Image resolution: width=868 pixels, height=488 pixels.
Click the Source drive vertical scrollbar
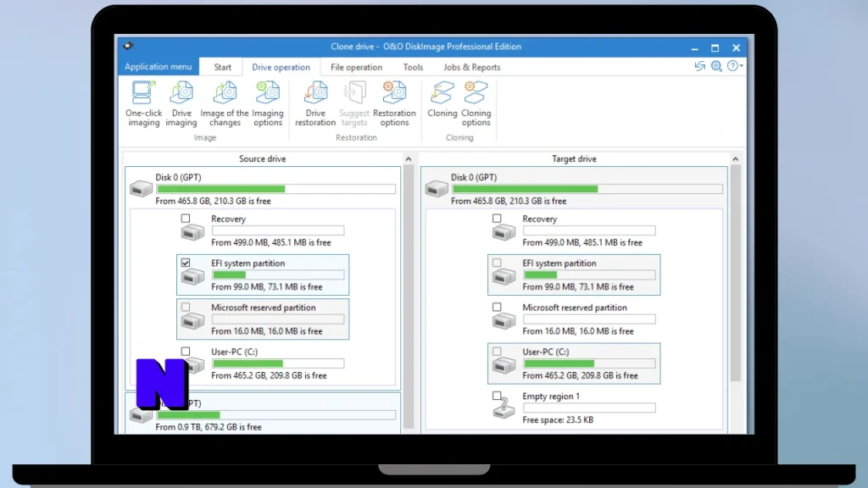[x=409, y=296]
